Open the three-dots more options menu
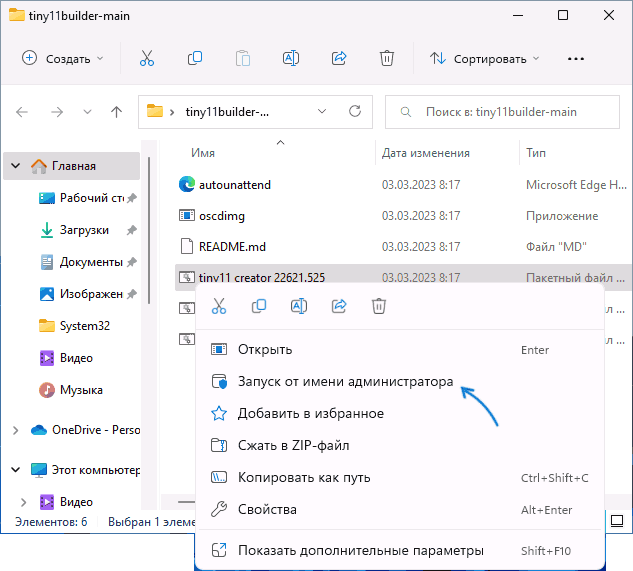Viewport: 633px width, 571px height. pyautogui.click(x=576, y=59)
